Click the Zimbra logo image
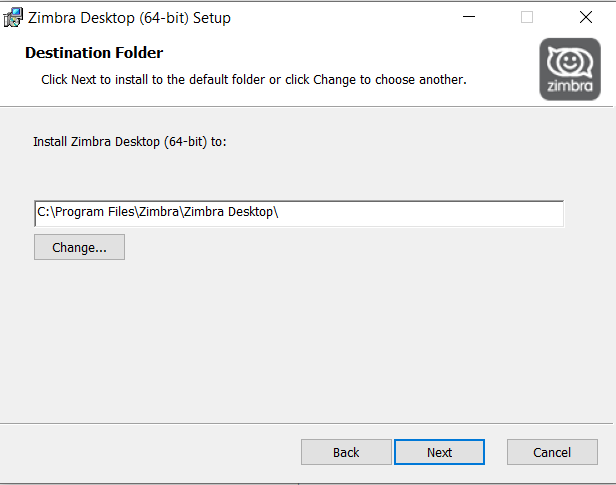616x485 pixels. (570, 69)
